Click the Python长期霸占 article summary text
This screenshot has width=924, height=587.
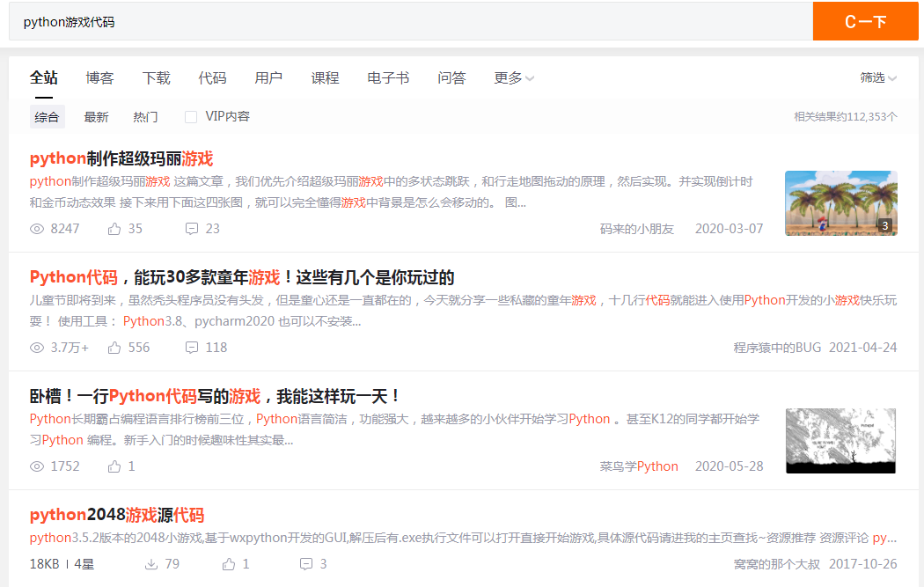coord(395,429)
